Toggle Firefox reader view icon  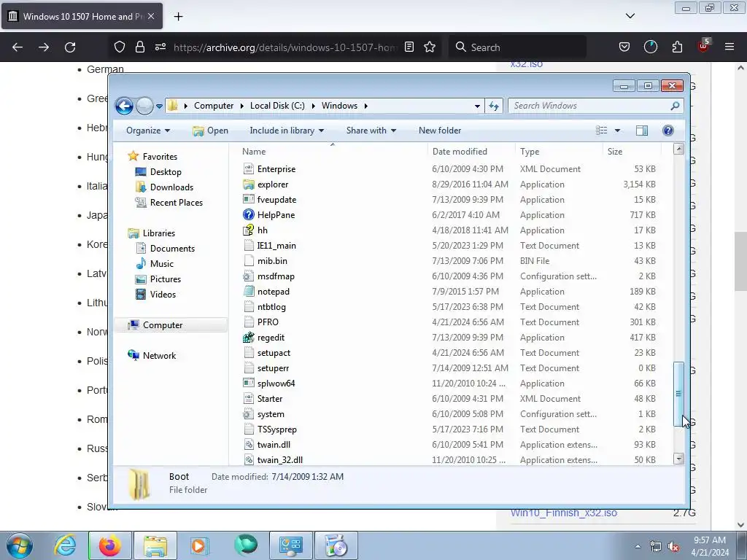point(409,47)
